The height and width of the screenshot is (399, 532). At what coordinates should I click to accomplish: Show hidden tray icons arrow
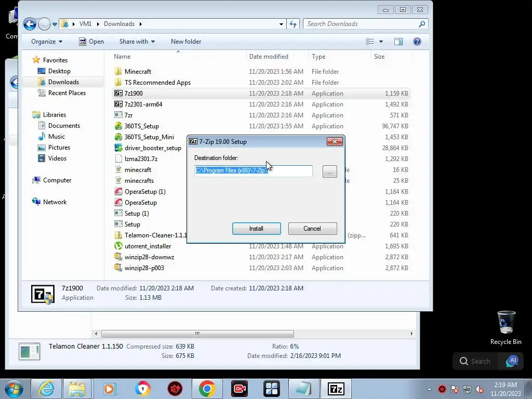pos(429,389)
